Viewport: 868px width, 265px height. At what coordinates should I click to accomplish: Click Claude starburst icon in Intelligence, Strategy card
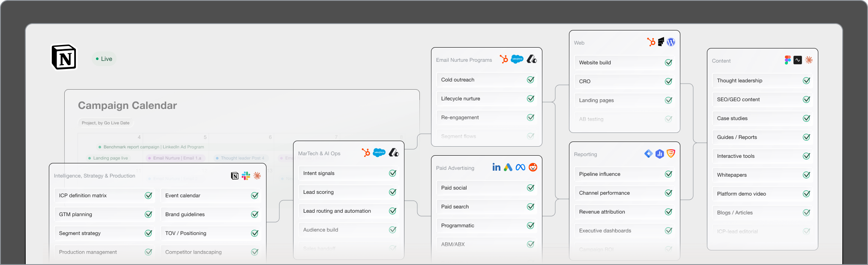(257, 175)
